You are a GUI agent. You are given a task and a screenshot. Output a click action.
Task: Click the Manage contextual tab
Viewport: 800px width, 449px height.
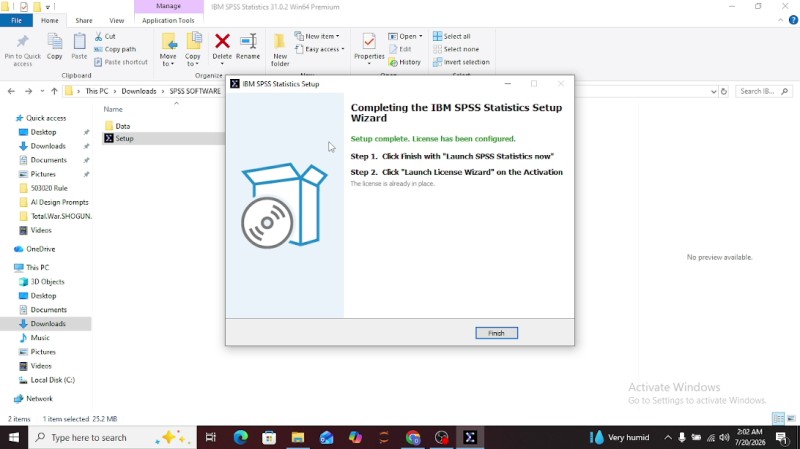(x=168, y=6)
